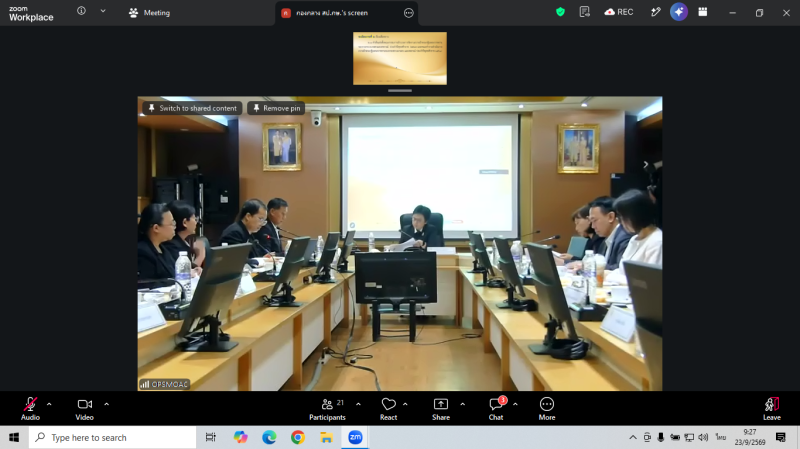Viewport: 800px width, 449px height.
Task: Open the AI Companion sparkle icon
Action: click(x=679, y=12)
